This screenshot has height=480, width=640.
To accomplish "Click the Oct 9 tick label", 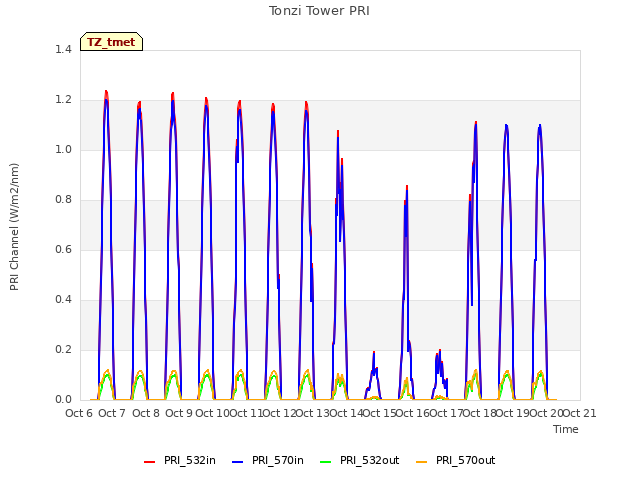I will pos(179,413).
